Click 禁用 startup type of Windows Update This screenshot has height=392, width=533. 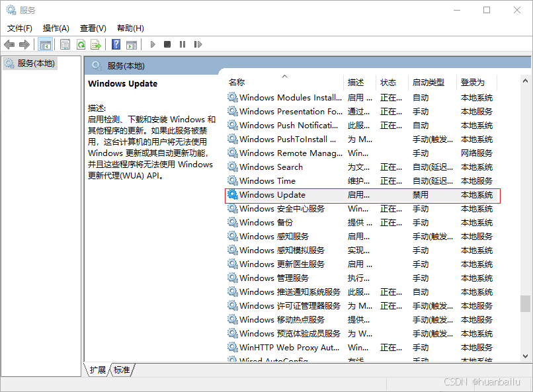click(421, 194)
